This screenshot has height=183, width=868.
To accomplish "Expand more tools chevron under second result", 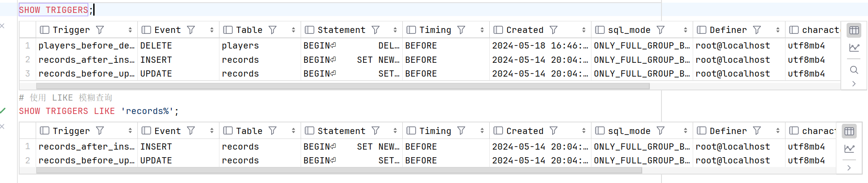I will pos(849,168).
